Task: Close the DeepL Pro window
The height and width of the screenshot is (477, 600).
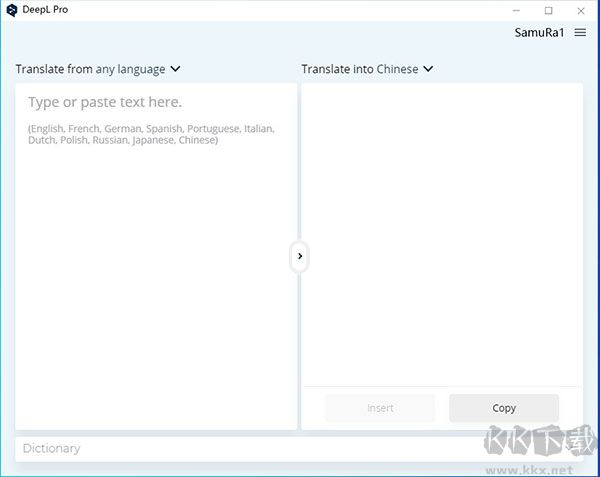Action: 581,11
